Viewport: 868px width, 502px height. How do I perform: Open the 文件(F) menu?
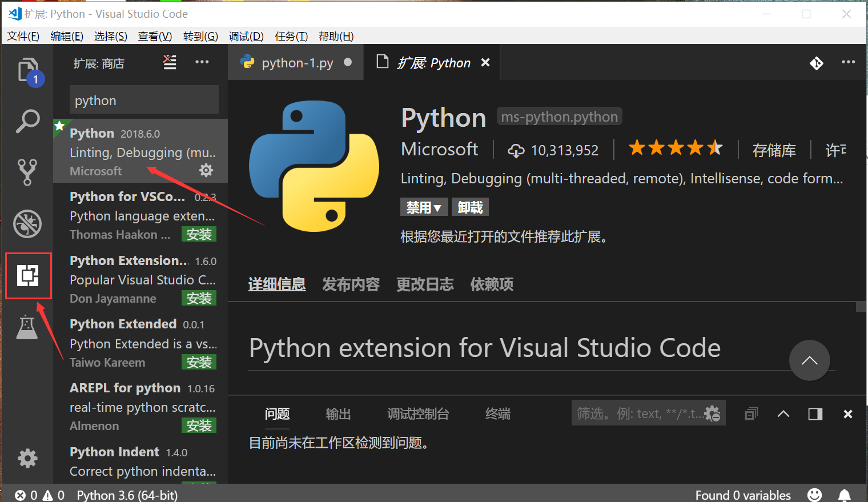(23, 36)
